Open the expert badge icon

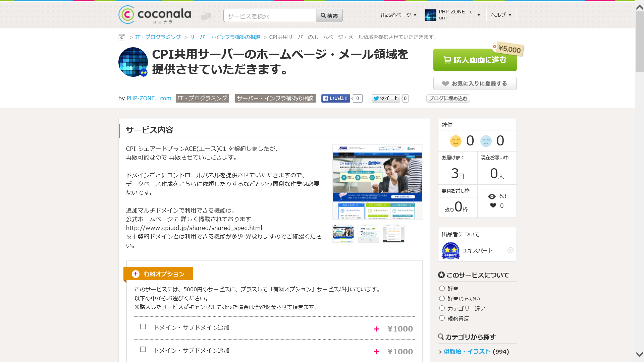point(450,251)
